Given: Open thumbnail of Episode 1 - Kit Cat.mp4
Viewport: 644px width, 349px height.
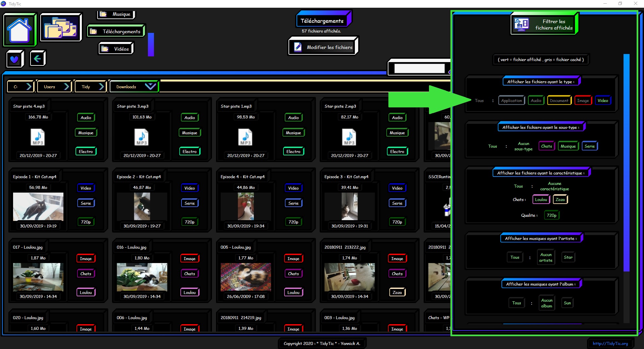Looking at the screenshot, I should tap(38, 206).
